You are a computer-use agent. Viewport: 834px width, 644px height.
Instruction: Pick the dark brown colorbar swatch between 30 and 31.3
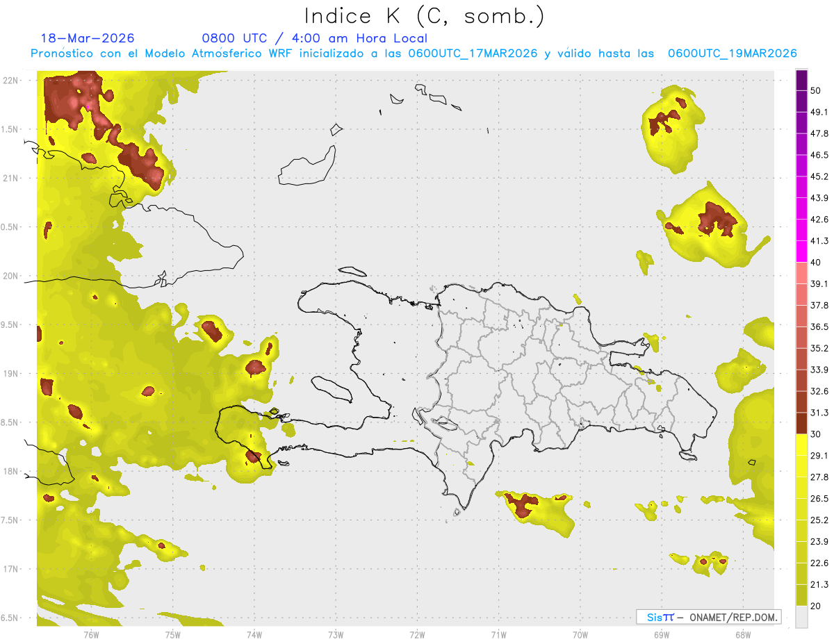pos(801,424)
